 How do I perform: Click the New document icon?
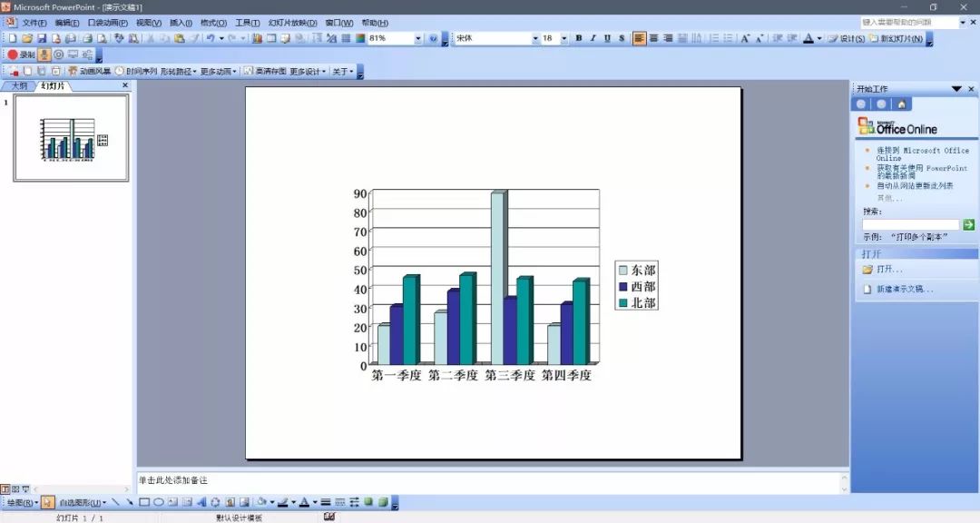click(x=13, y=38)
